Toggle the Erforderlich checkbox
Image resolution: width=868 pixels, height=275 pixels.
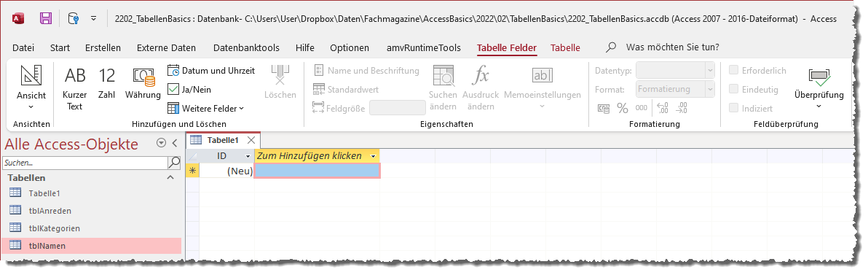tap(734, 71)
